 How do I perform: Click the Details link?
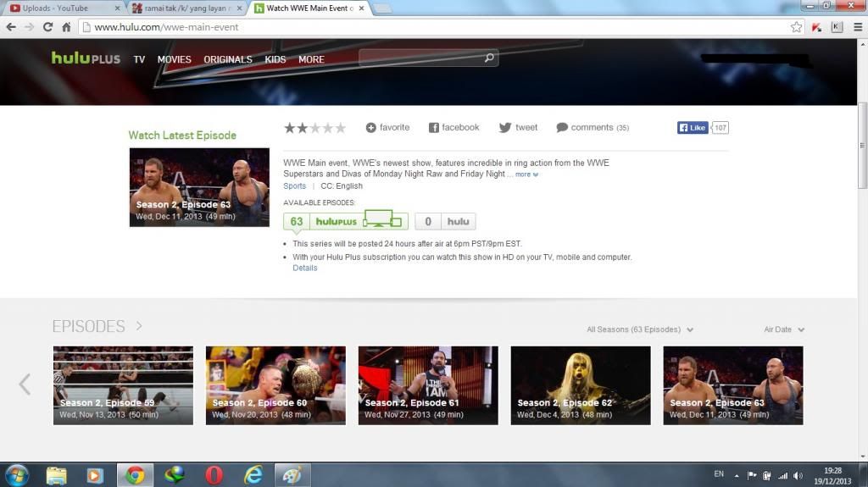304,268
